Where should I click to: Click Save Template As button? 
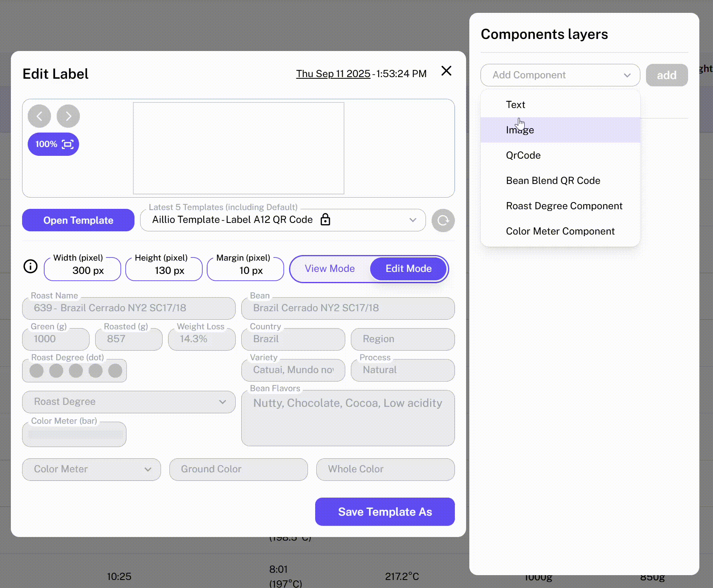[385, 512]
